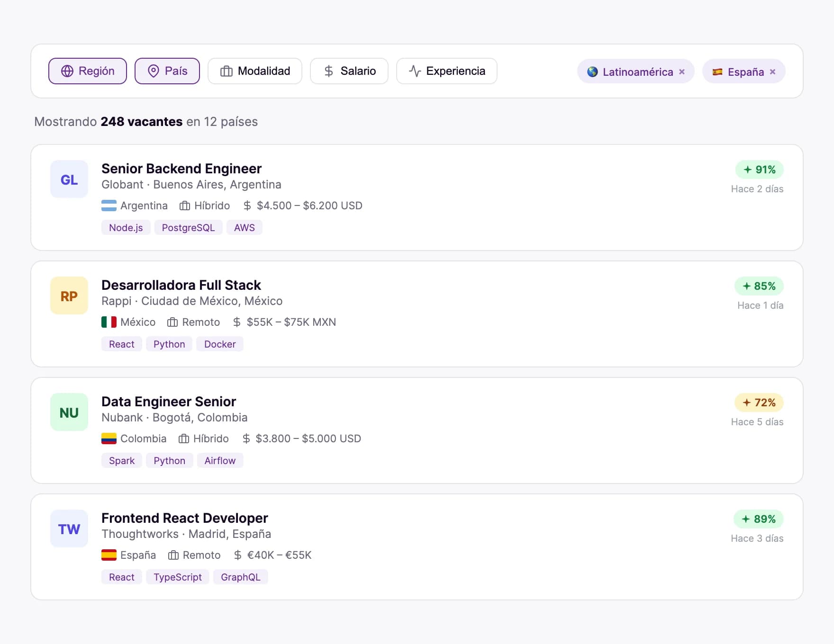Click the dollar icon beside $3.800 – $5.000 USD

click(246, 438)
